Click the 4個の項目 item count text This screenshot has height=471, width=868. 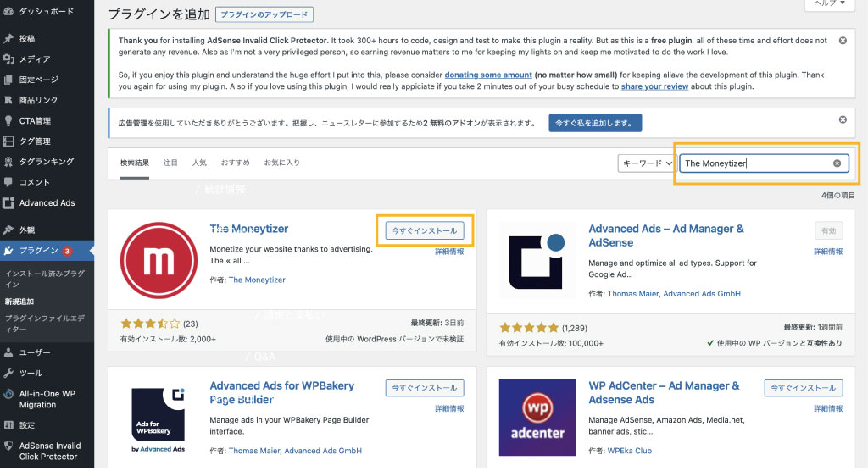(x=838, y=196)
